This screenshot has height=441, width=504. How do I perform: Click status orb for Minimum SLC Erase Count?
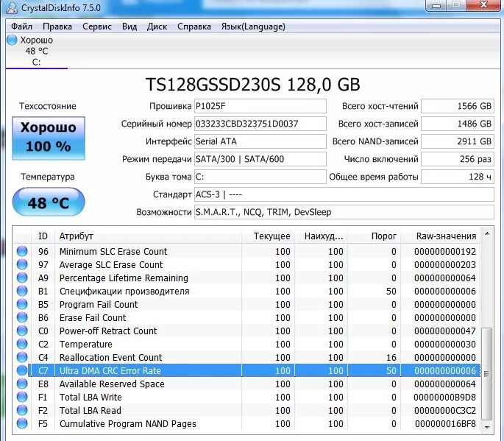coord(22,251)
